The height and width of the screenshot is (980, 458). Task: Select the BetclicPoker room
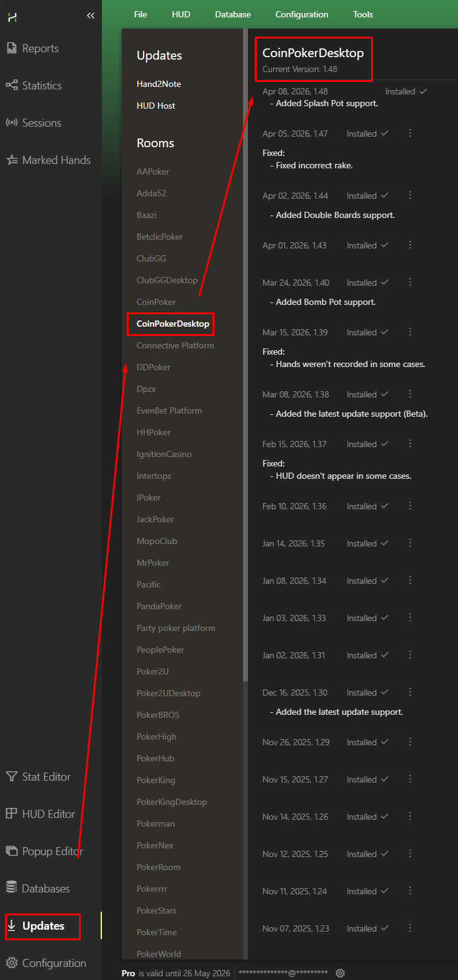pos(160,237)
